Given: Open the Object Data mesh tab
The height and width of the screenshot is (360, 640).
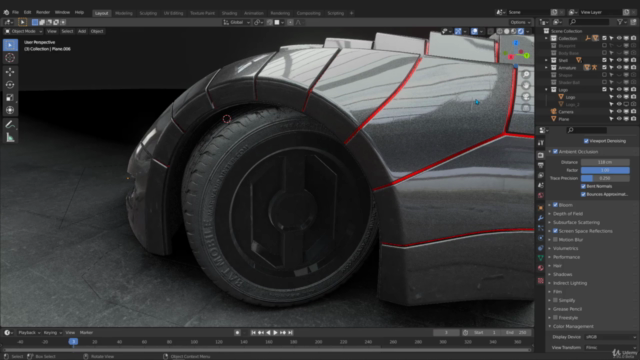Looking at the screenshot, I should 541,258.
